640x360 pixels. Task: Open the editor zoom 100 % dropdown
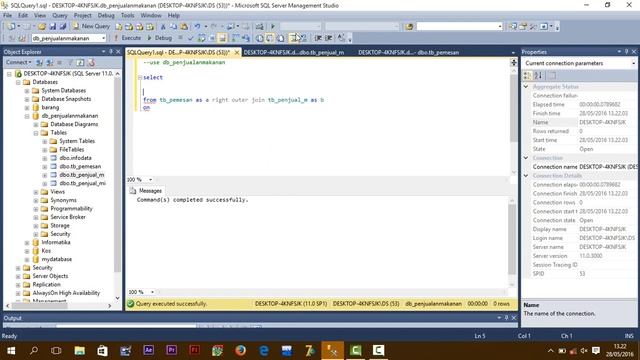151,180
